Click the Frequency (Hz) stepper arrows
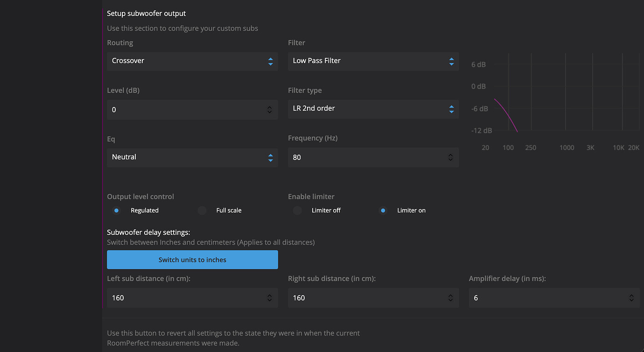The width and height of the screenshot is (644, 352). [450, 158]
